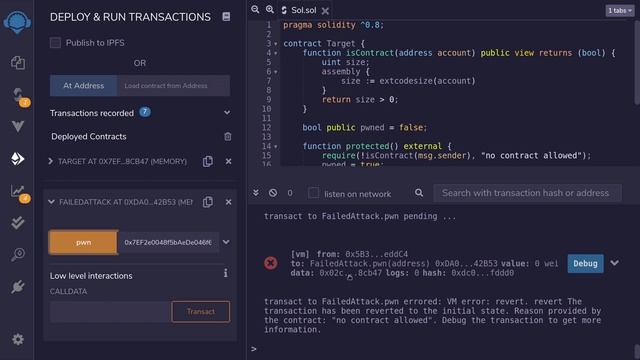
Task: Expand pwn function parameters chevron
Action: click(x=226, y=242)
